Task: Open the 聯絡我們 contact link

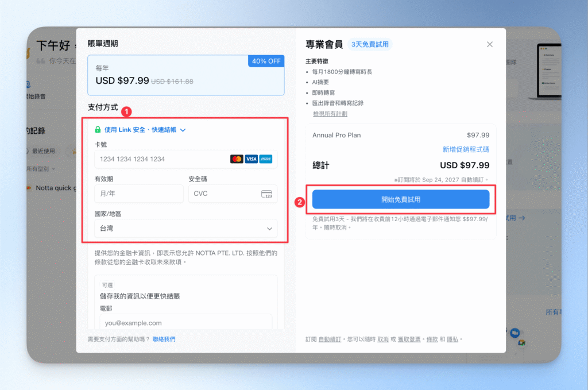Action: point(164,339)
